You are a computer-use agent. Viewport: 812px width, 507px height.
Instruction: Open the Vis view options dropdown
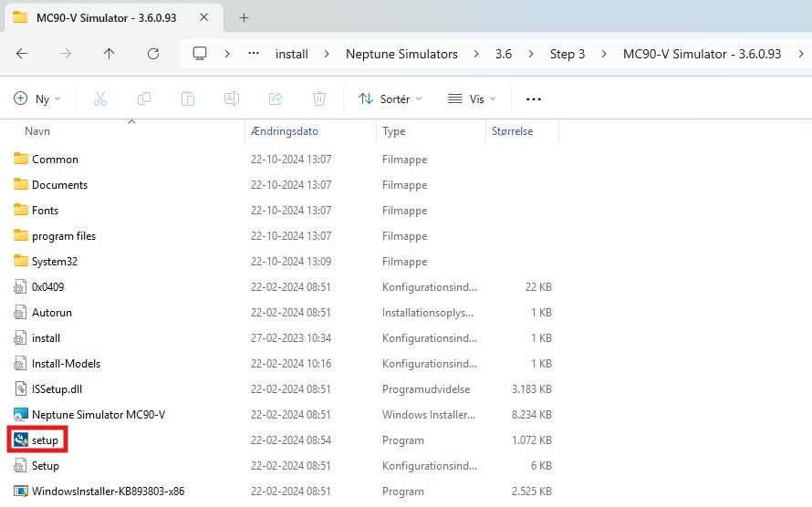coord(472,98)
